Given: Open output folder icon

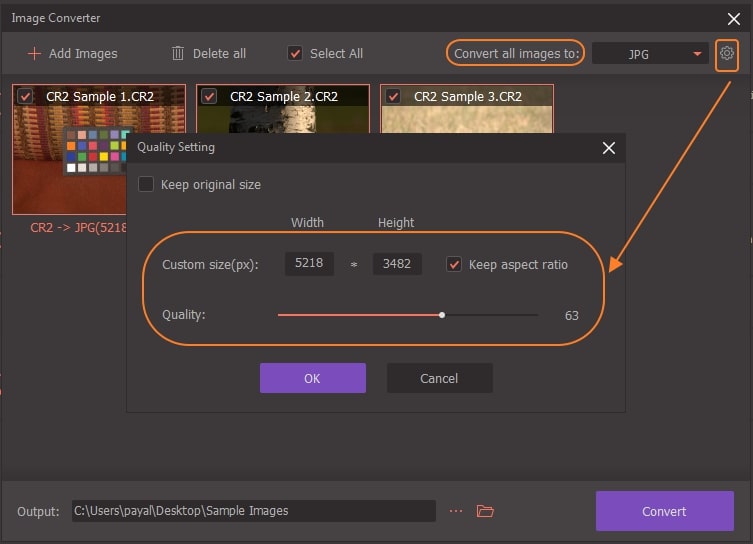Looking at the screenshot, I should (x=485, y=511).
